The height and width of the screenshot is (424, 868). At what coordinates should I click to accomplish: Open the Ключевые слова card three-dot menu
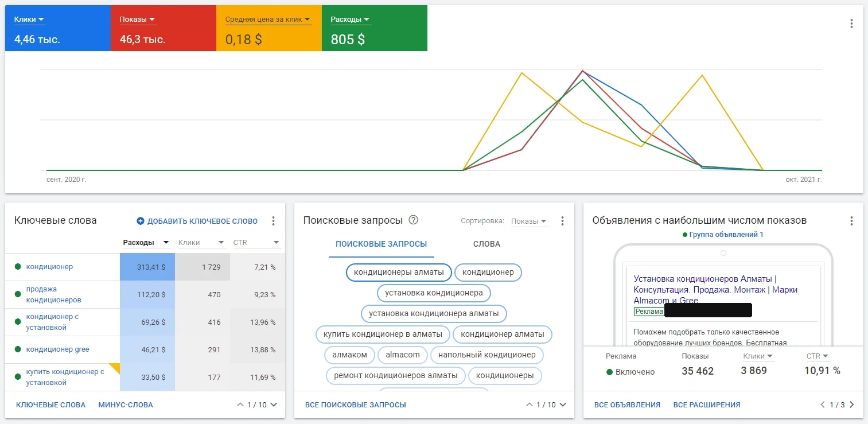(274, 221)
